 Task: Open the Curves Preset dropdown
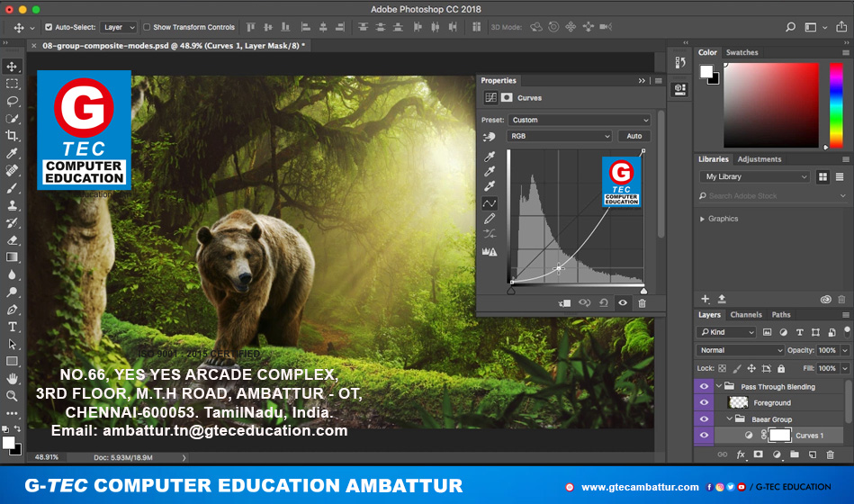(579, 120)
